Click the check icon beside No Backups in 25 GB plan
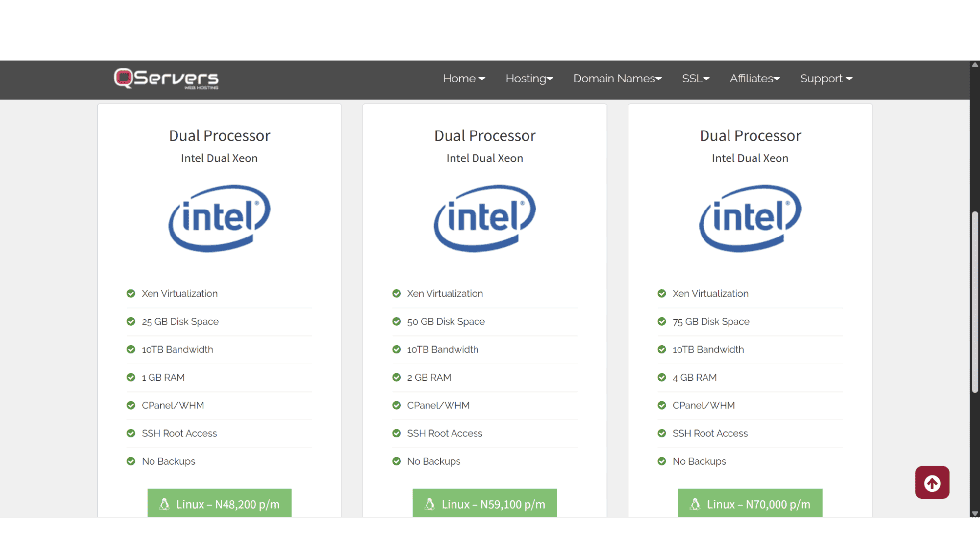Screen dimensions: 980x552 pyautogui.click(x=131, y=461)
